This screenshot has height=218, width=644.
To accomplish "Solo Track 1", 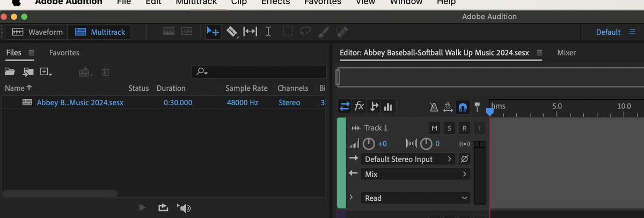I will 449,128.
